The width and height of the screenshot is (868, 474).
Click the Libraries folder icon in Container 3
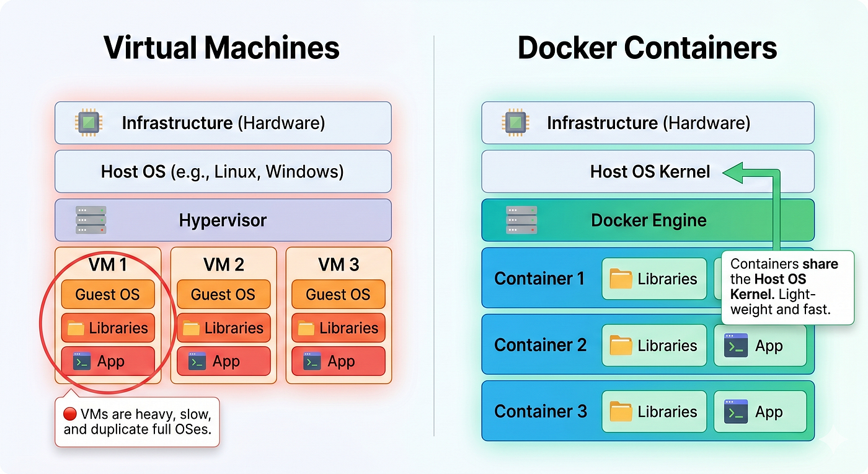(621, 411)
